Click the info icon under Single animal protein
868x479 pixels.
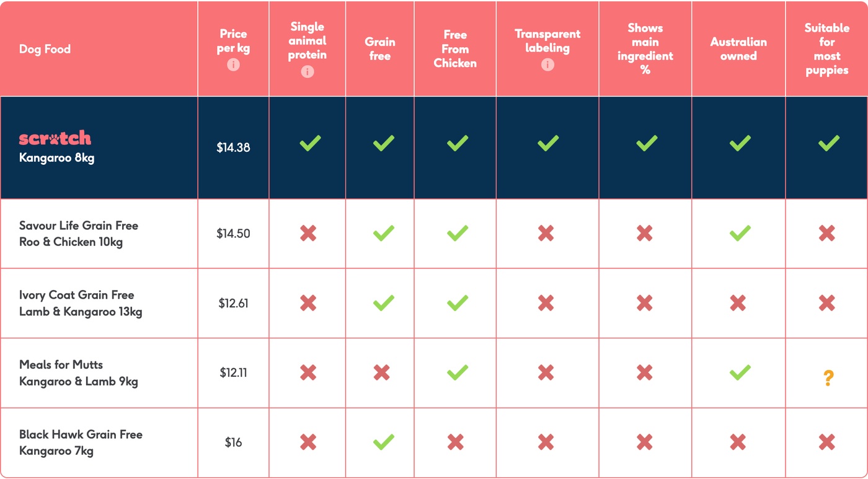[x=307, y=71]
